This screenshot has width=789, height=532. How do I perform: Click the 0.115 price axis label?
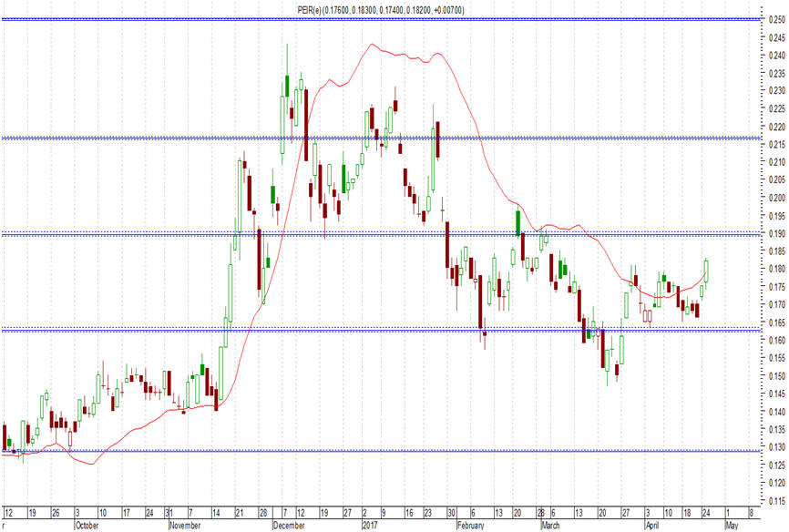[777, 501]
